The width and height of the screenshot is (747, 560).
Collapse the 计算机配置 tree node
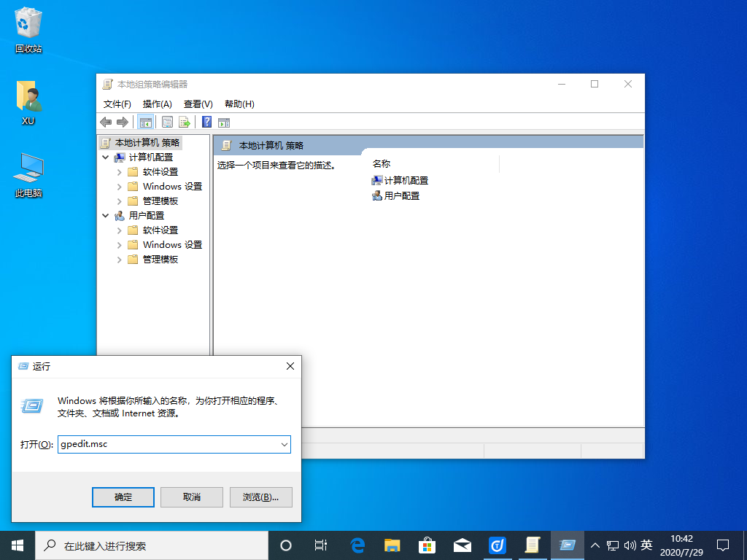pos(105,157)
